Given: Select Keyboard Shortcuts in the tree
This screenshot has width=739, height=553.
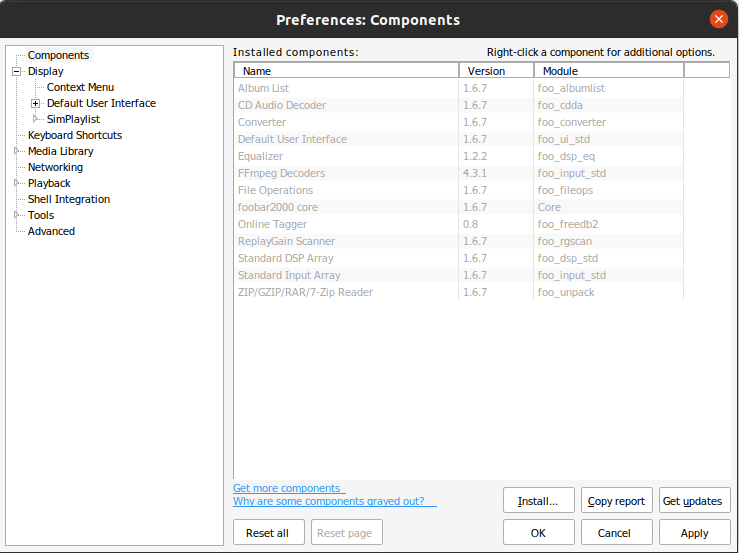Looking at the screenshot, I should click(75, 135).
